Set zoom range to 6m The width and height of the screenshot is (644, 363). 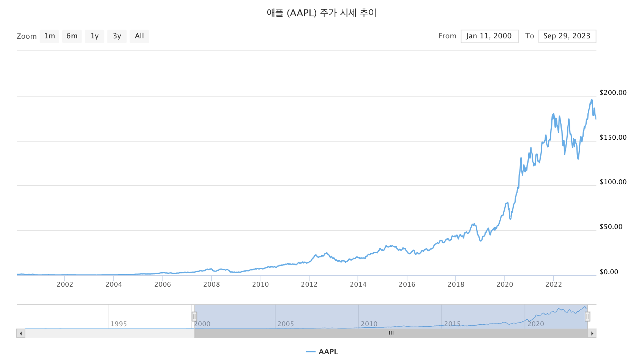72,36
